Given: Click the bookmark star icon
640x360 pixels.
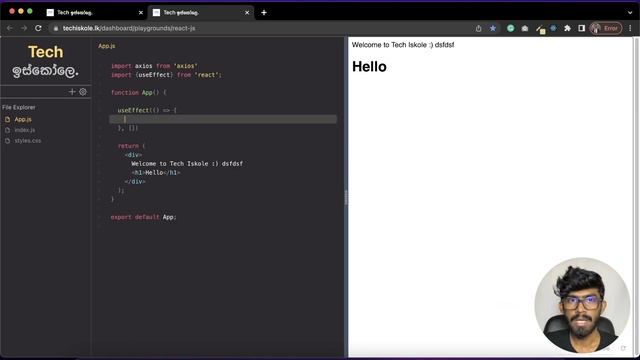Looking at the screenshot, I should pos(493,28).
